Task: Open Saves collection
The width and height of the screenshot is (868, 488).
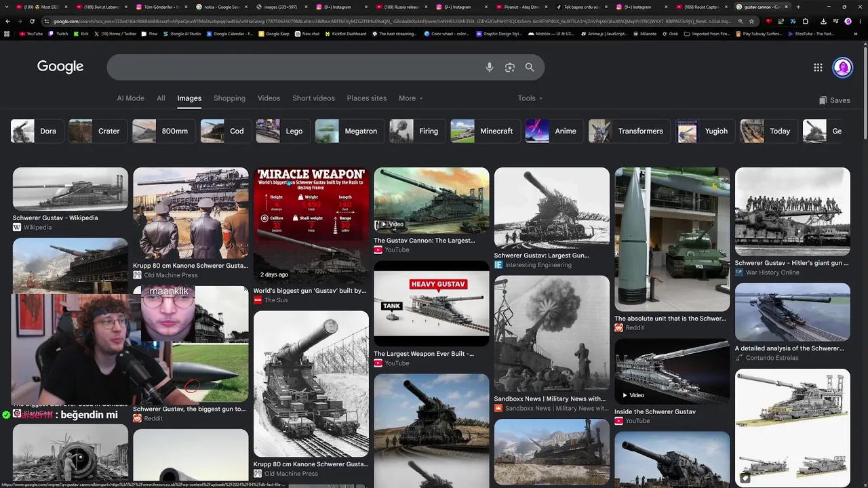Action: click(834, 100)
